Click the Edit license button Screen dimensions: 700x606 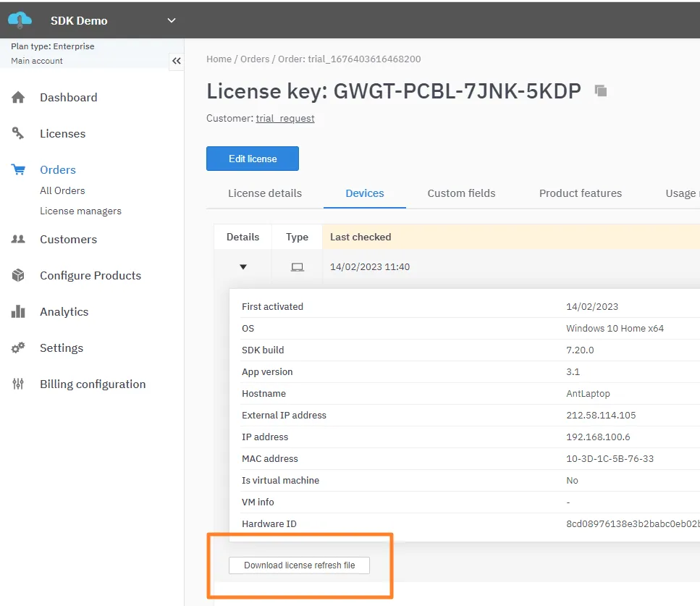[252, 159]
